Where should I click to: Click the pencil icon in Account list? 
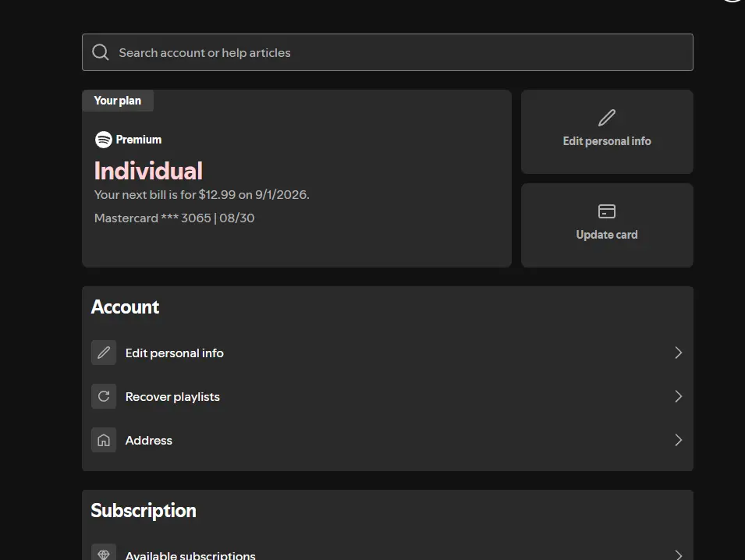pyautogui.click(x=104, y=353)
